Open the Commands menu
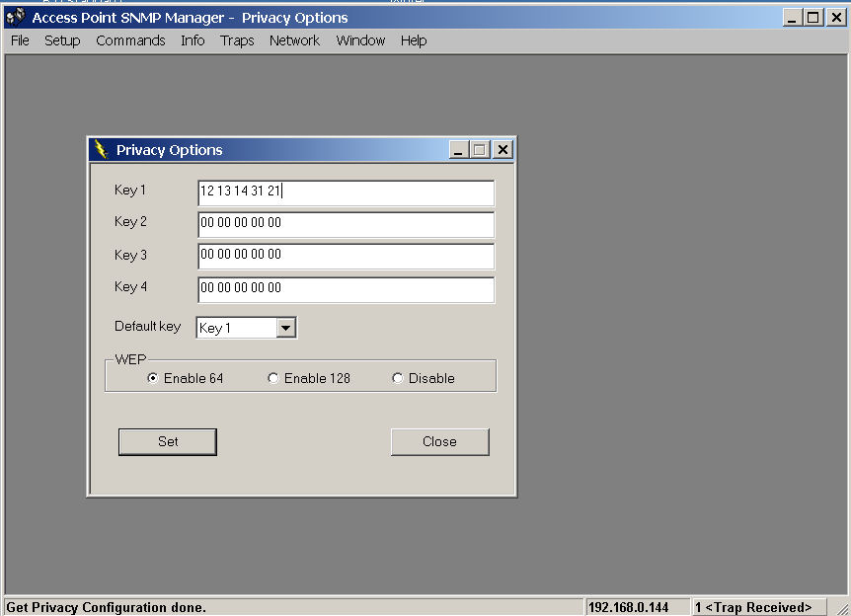 [x=130, y=40]
